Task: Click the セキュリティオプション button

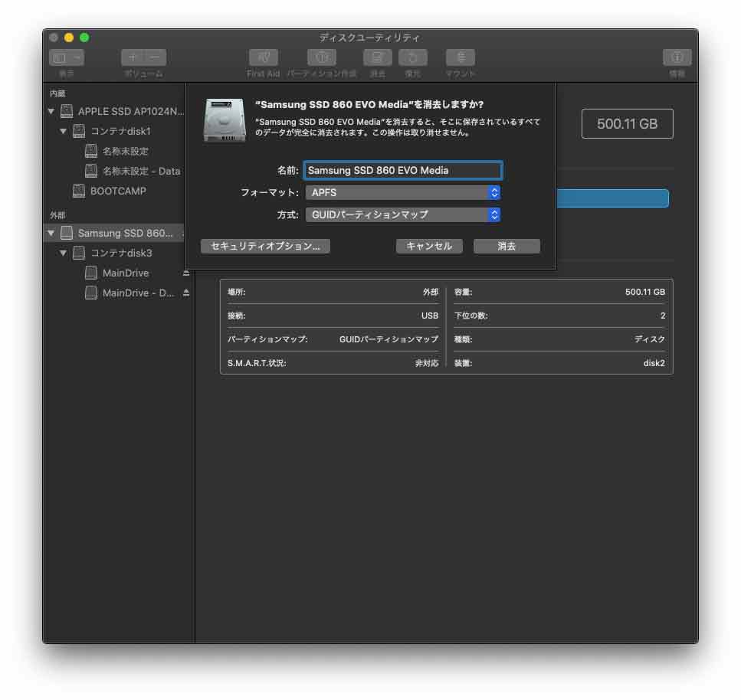Action: (x=265, y=246)
